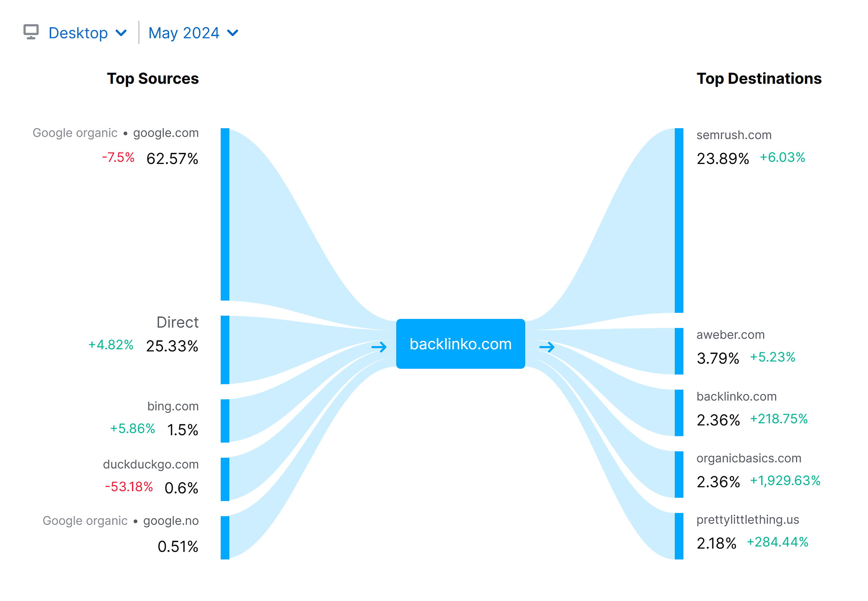Click the desktop monitor device icon

click(32, 32)
